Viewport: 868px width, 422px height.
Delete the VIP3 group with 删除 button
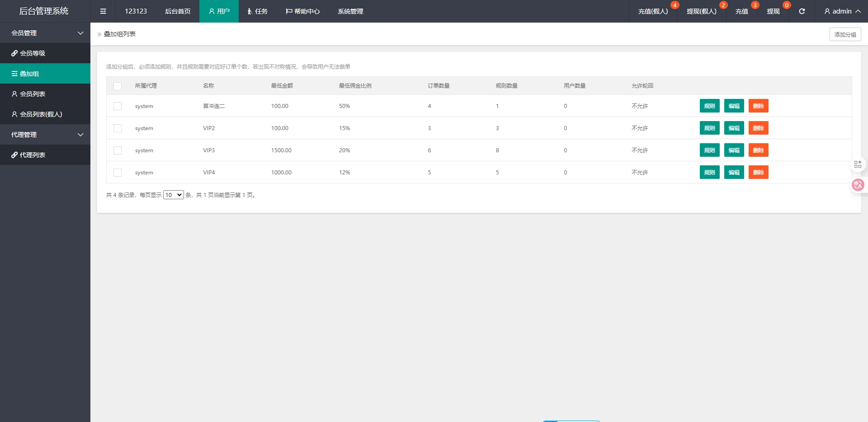pos(758,150)
